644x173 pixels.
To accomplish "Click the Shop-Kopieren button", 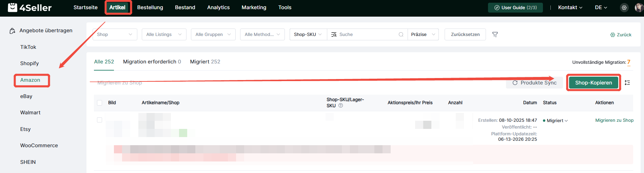I will click(593, 83).
